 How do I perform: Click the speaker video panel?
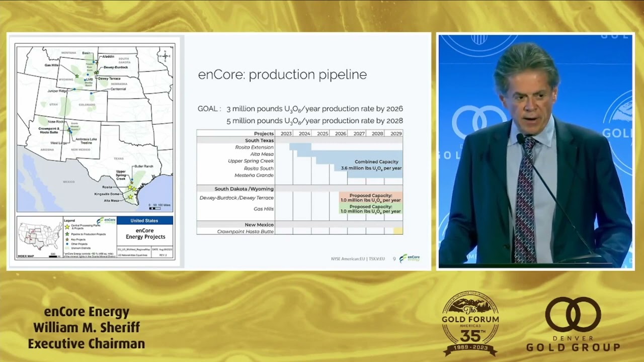(x=535, y=151)
